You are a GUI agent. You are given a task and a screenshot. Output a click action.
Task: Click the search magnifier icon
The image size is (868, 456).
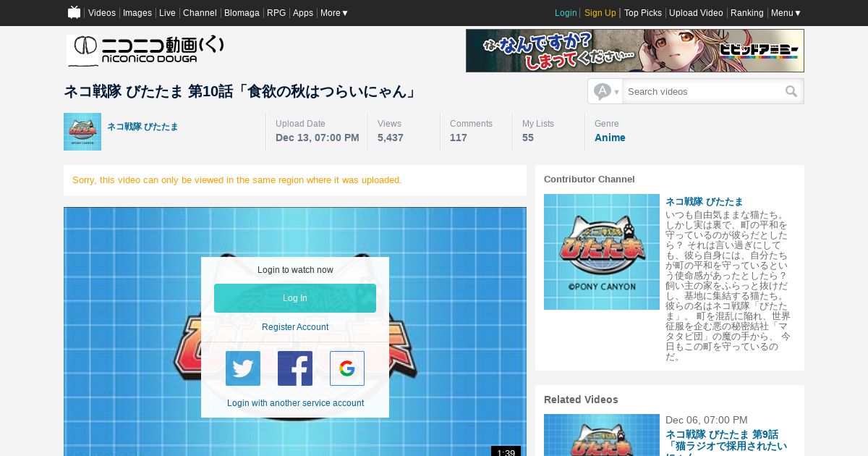click(x=791, y=91)
